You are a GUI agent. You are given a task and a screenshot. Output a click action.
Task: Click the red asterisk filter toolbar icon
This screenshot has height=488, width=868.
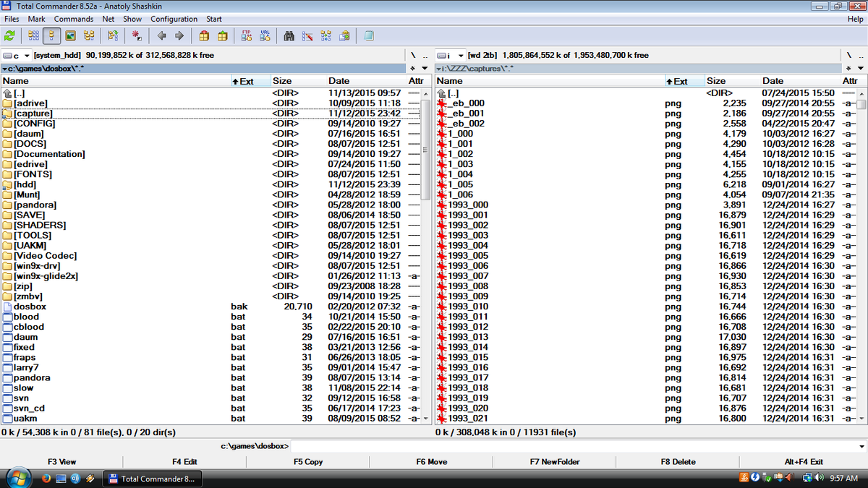(x=136, y=35)
